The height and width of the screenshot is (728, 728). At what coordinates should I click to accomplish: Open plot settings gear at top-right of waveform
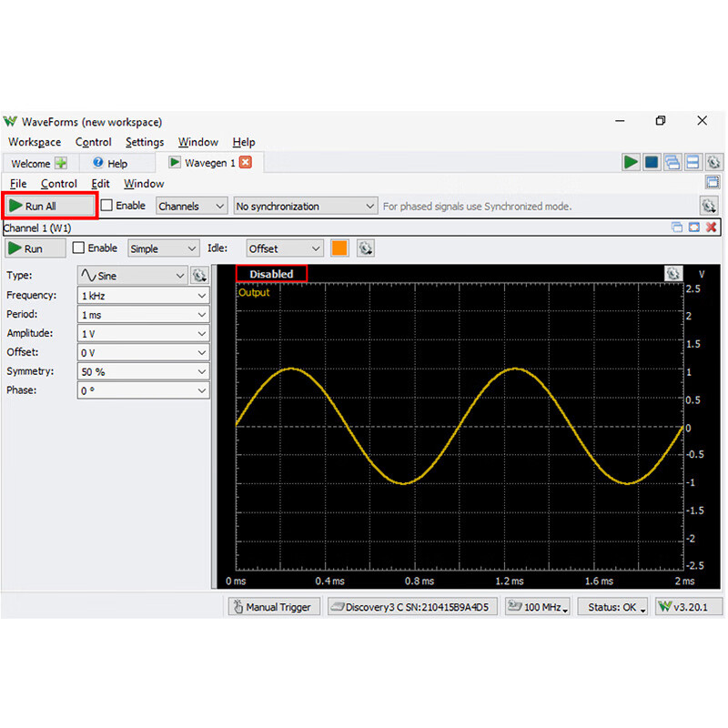tap(672, 273)
